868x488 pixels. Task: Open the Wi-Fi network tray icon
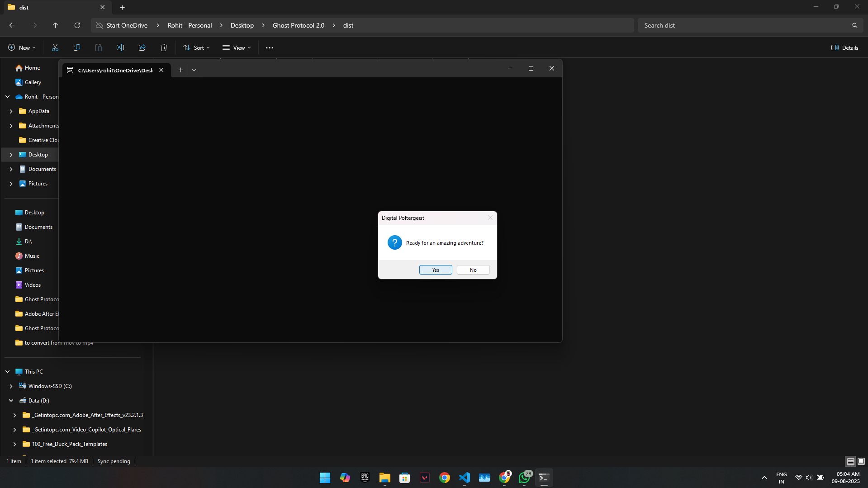click(798, 478)
